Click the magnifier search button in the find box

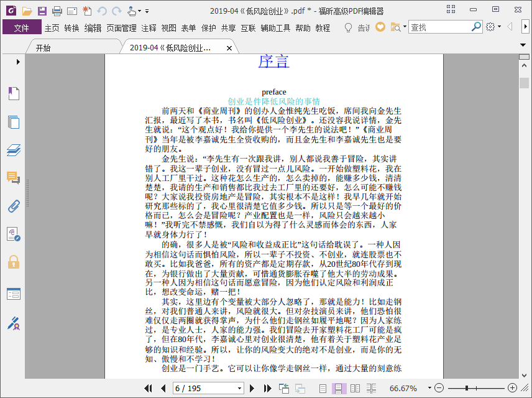[476, 27]
